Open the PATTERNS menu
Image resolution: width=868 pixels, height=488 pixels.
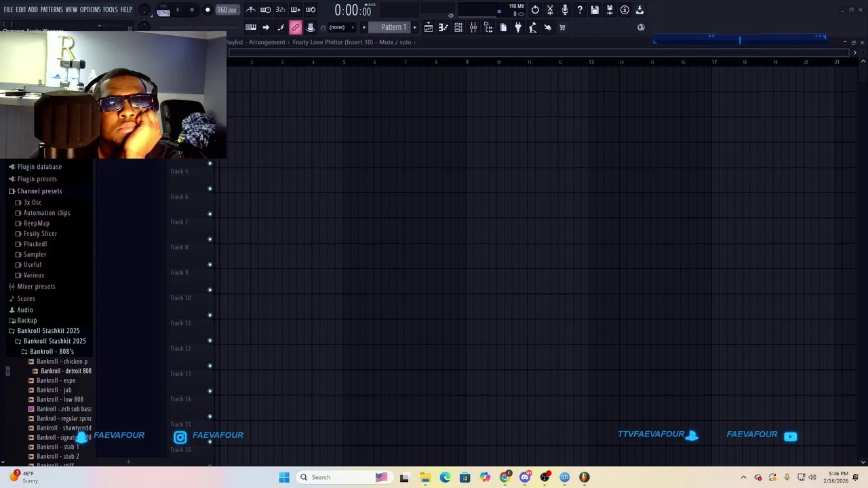pos(52,9)
